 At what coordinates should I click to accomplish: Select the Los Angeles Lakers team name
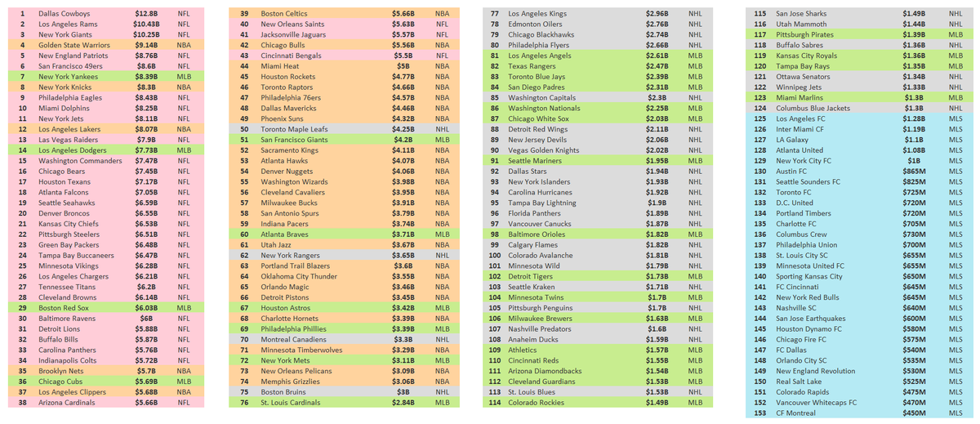click(x=69, y=128)
